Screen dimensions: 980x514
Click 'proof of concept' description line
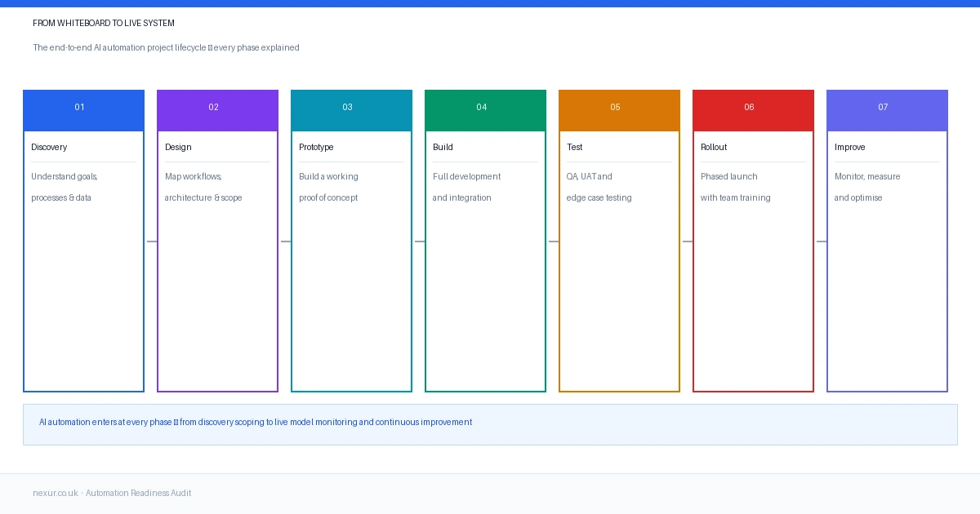[x=328, y=198]
